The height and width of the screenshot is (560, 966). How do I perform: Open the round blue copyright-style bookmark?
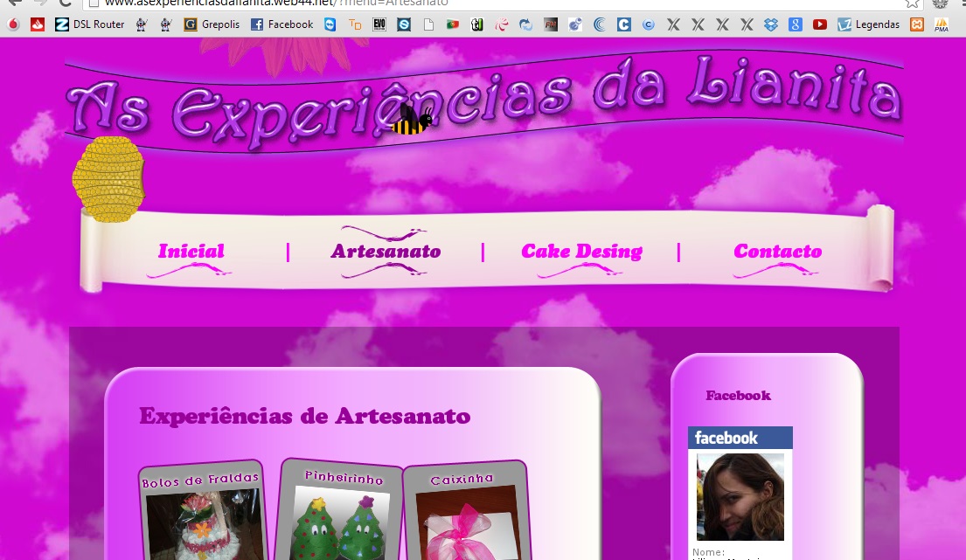(x=648, y=24)
